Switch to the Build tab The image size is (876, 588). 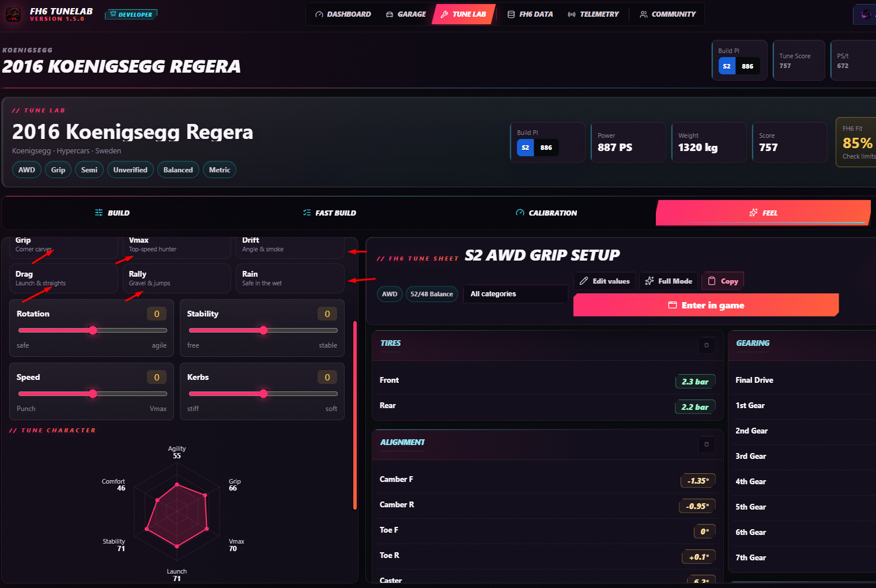tap(112, 213)
